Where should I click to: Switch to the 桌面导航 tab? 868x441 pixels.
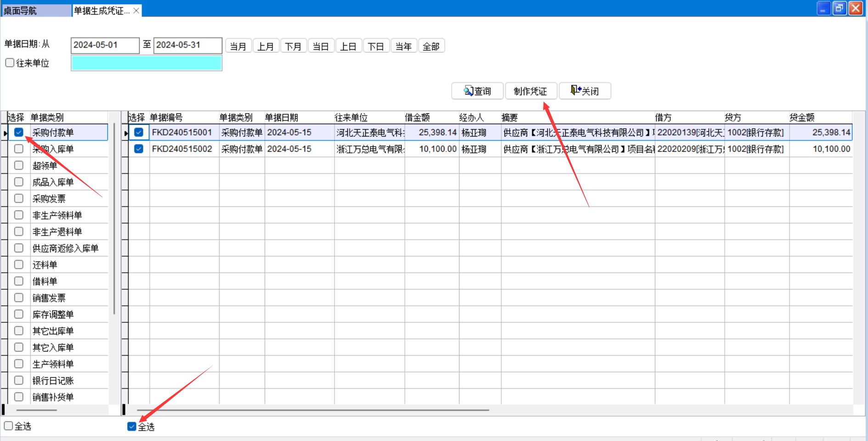[36, 11]
